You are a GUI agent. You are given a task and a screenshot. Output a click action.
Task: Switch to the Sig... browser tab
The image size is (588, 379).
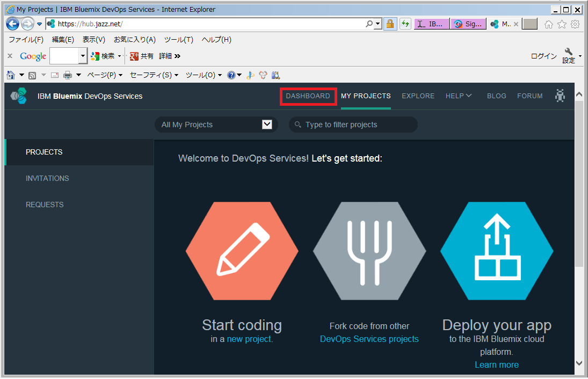coord(468,24)
